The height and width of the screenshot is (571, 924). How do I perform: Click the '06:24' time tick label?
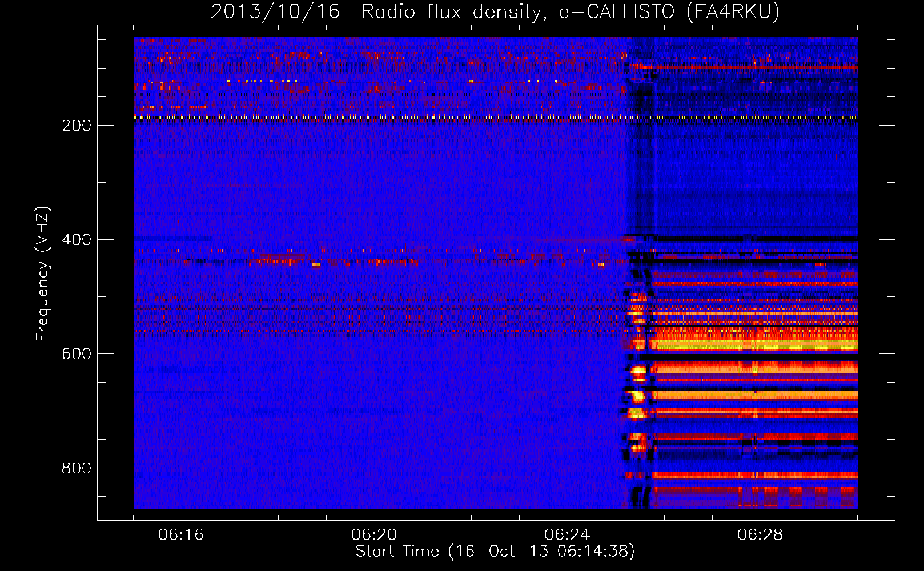click(568, 535)
